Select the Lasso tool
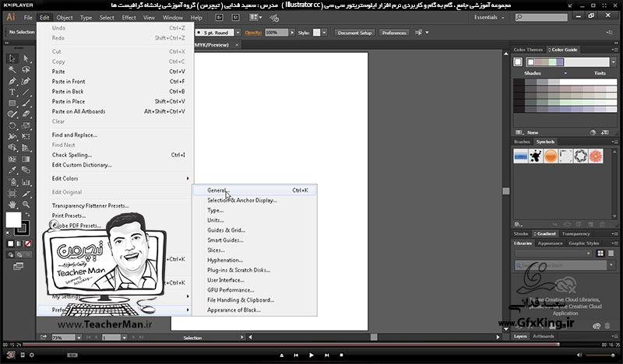The width and height of the screenshot is (623, 364). coord(26,70)
